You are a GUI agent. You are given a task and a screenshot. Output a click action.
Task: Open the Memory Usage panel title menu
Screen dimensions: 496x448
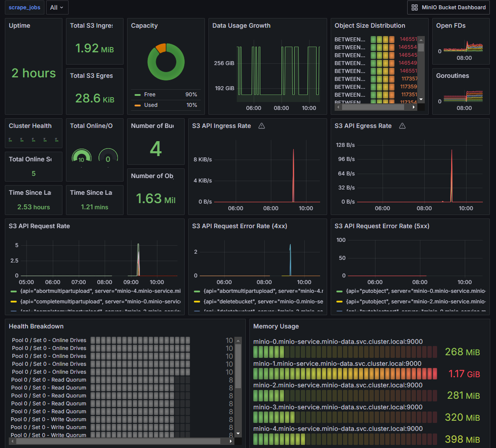(x=276, y=326)
